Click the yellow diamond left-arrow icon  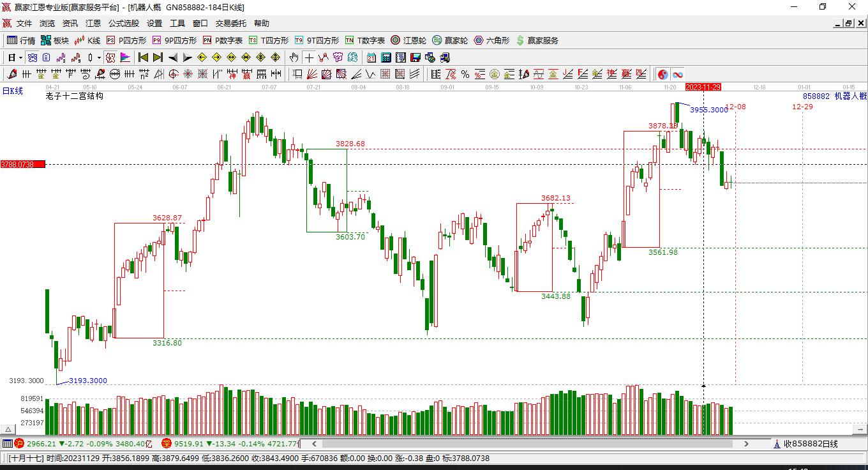[202, 57]
